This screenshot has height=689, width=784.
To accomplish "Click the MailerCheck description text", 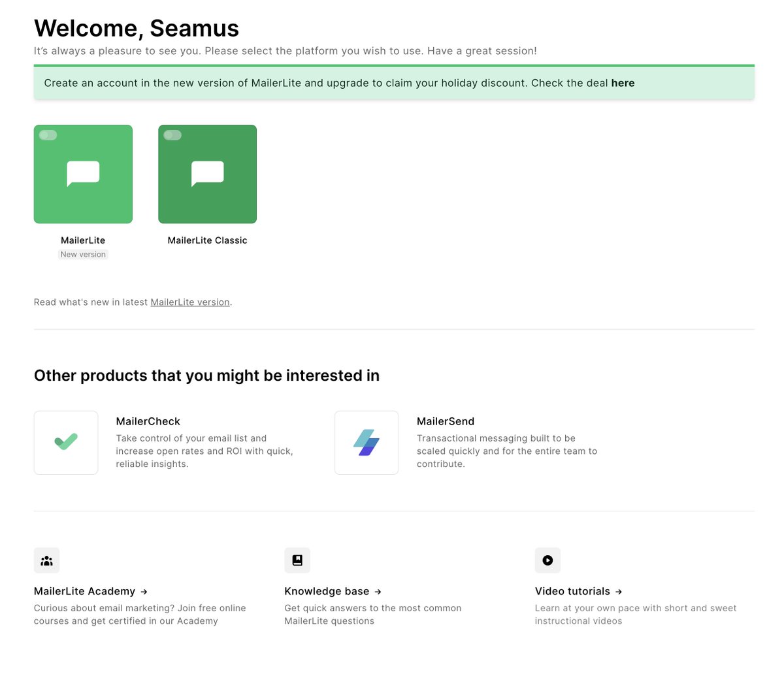I will (204, 451).
